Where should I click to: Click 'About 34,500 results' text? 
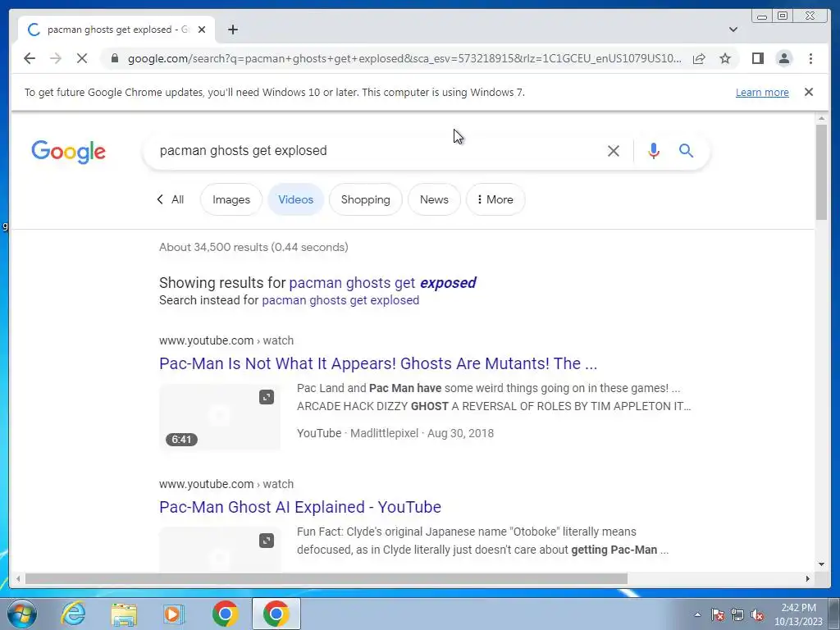point(213,247)
